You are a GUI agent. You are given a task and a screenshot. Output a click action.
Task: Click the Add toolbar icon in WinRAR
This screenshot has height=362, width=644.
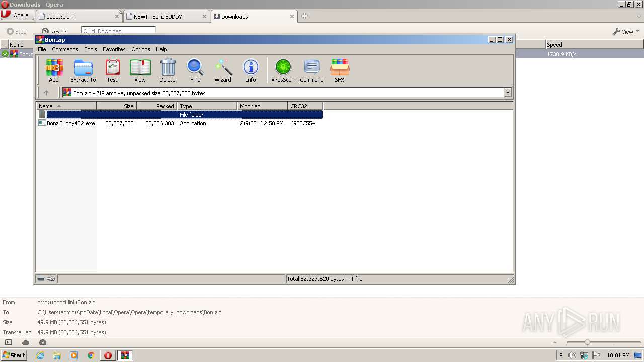pyautogui.click(x=54, y=71)
